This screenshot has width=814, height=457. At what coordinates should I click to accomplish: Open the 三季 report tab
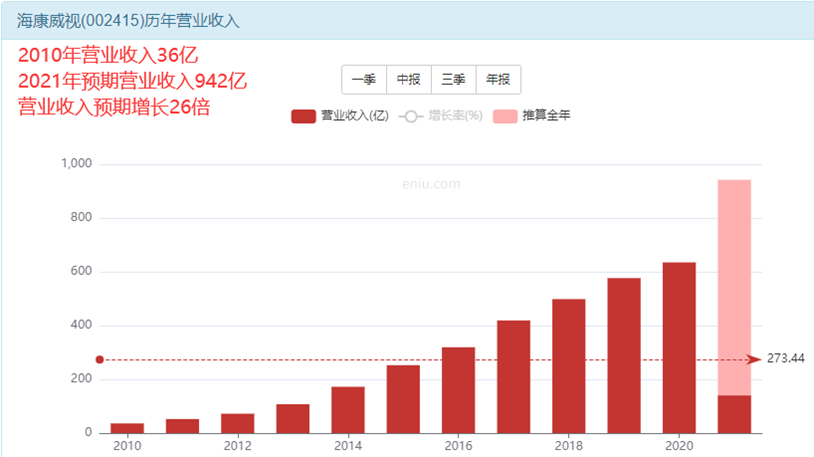pyautogui.click(x=453, y=79)
